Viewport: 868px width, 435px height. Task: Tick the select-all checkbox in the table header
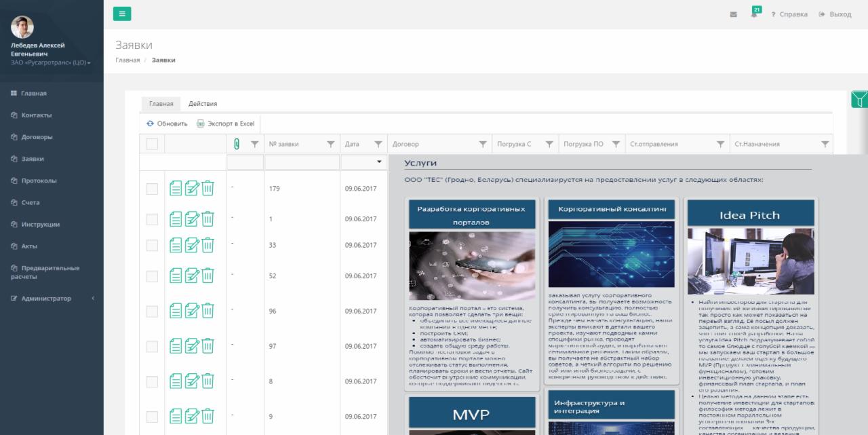pyautogui.click(x=152, y=144)
